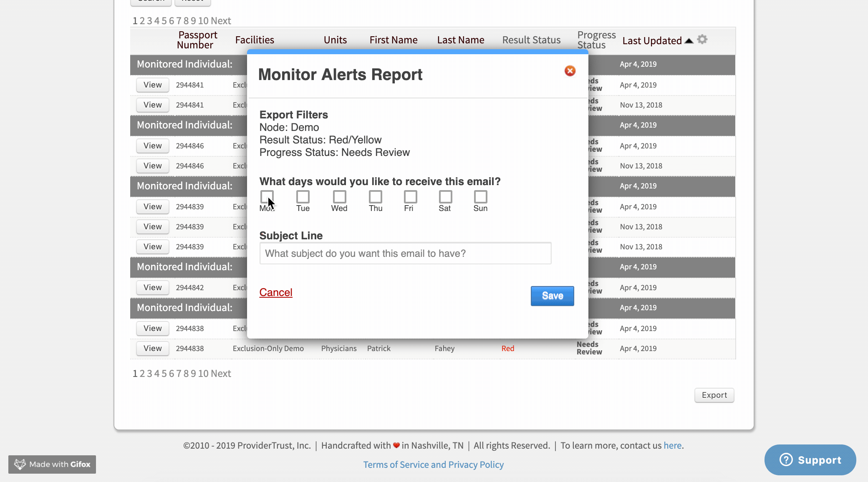The height and width of the screenshot is (482, 868).
Task: Enable the Sun checkbox
Action: [x=480, y=196]
